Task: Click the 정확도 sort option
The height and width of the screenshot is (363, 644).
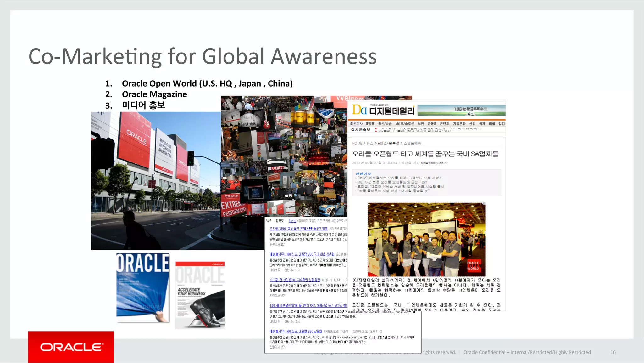Action: coord(280,221)
